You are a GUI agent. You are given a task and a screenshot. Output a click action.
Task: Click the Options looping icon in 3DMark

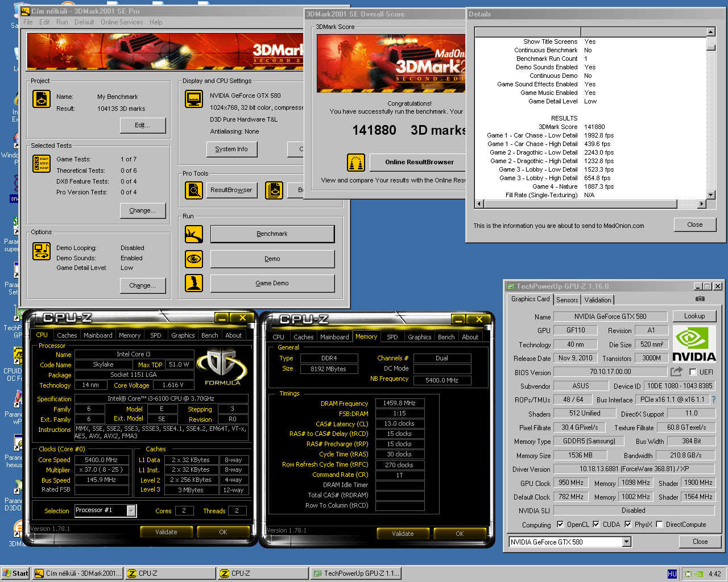(x=42, y=251)
